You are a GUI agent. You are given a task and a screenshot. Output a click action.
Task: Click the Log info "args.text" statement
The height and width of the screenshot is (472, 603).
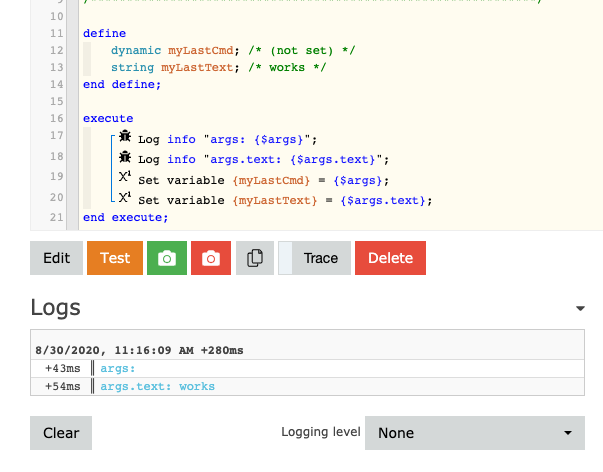pyautogui.click(x=263, y=159)
